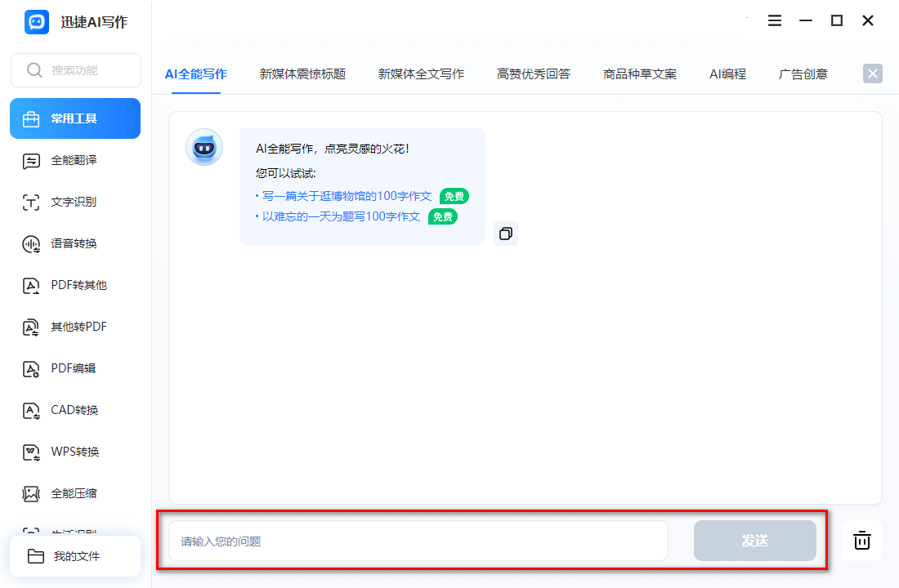Click the search功能 search box
899x588 pixels.
[x=74, y=70]
